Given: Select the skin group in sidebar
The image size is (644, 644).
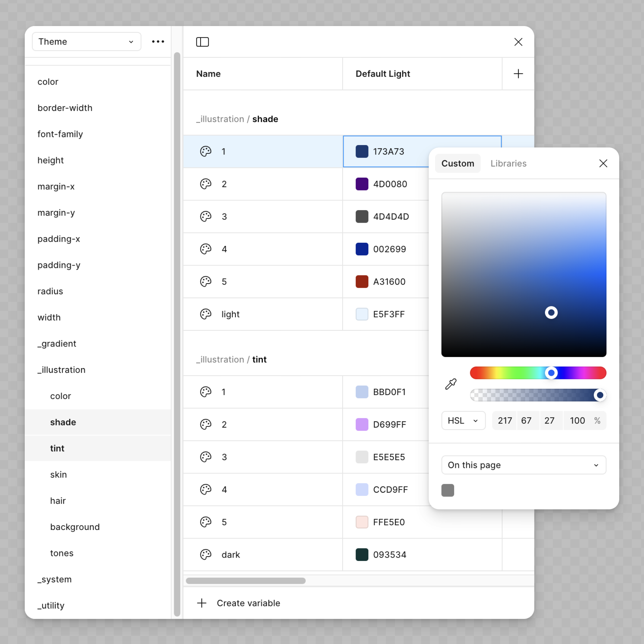Looking at the screenshot, I should click(98, 474).
